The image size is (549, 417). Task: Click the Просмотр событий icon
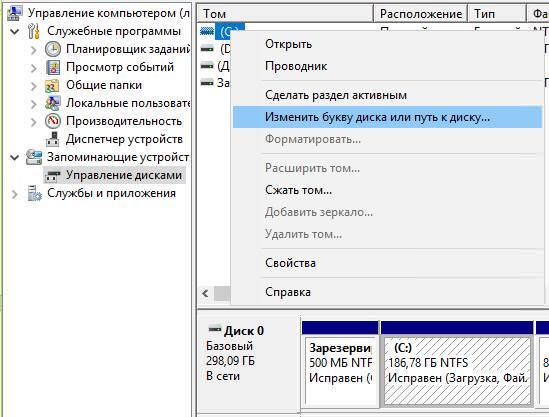[x=53, y=67]
